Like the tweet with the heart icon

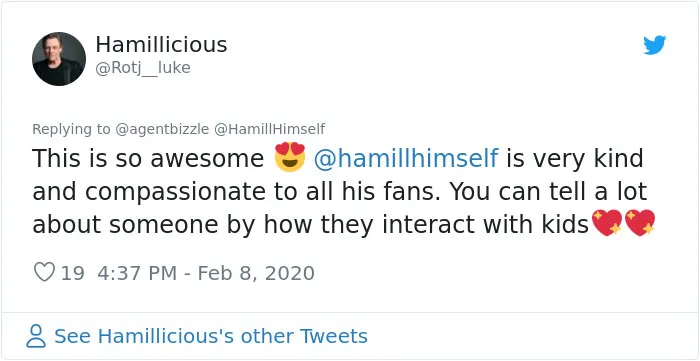pos(44,272)
